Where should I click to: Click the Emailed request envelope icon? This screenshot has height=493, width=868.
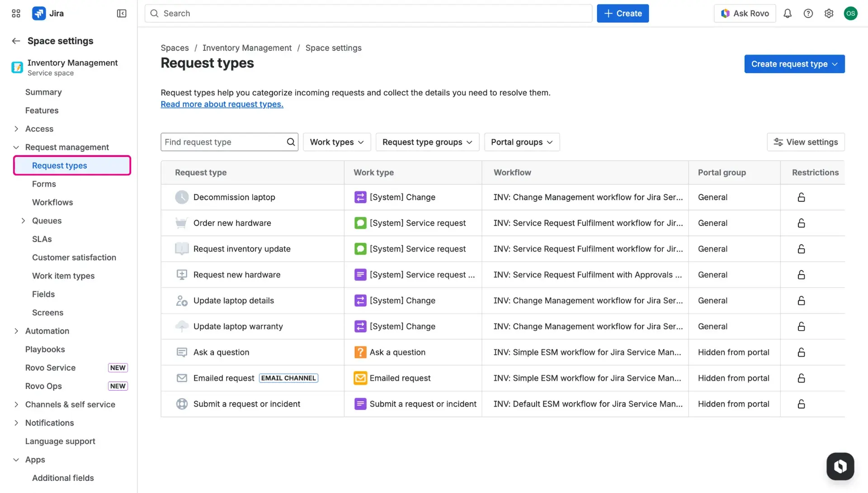tap(182, 378)
